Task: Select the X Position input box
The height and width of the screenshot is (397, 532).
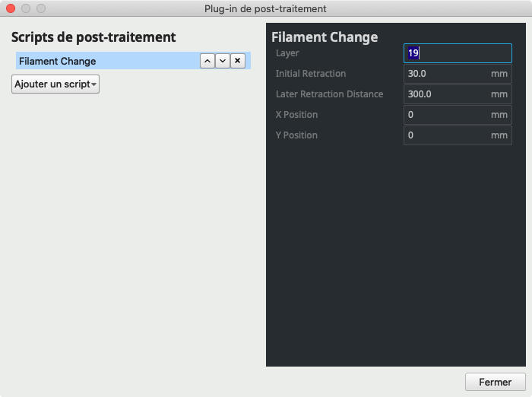Action: pos(448,115)
